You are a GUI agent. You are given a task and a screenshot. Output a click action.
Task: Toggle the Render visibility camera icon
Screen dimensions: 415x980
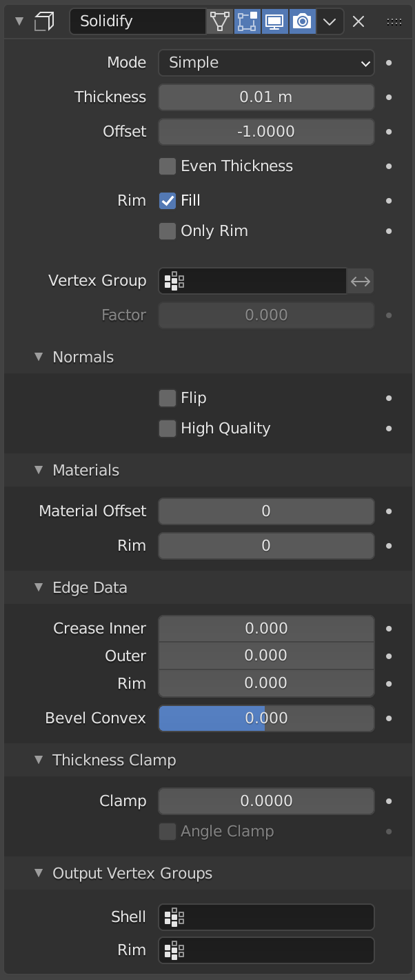(x=303, y=21)
